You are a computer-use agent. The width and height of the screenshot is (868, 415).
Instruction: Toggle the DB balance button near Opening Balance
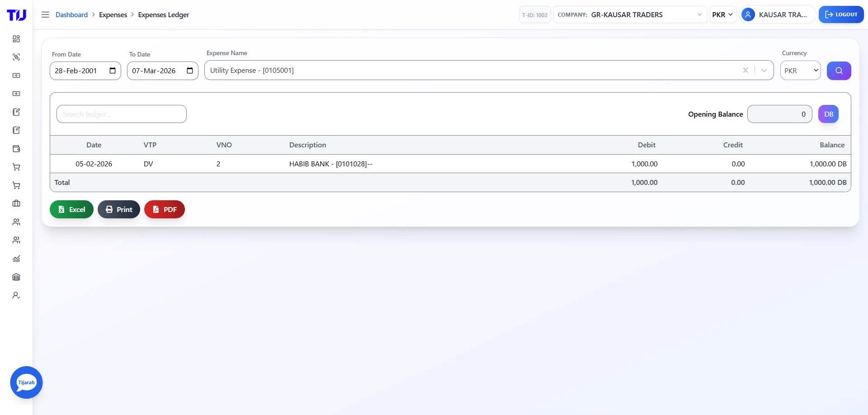tap(828, 114)
